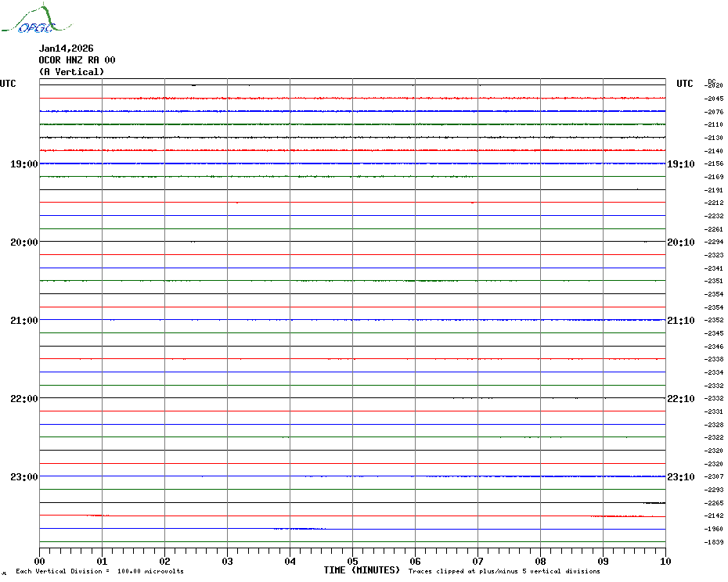Click the 21:00 time label on left
This screenshot has width=728, height=582.
pos(23,321)
